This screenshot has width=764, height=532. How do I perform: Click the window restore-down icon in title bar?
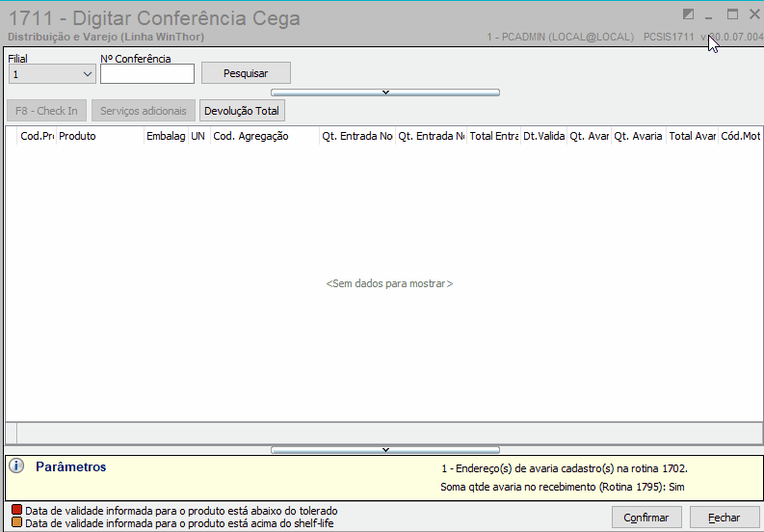click(688, 14)
